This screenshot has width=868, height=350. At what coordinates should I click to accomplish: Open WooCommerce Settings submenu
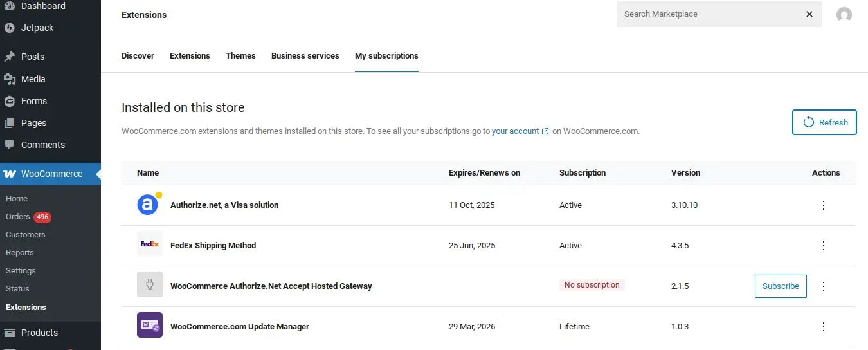(x=21, y=271)
